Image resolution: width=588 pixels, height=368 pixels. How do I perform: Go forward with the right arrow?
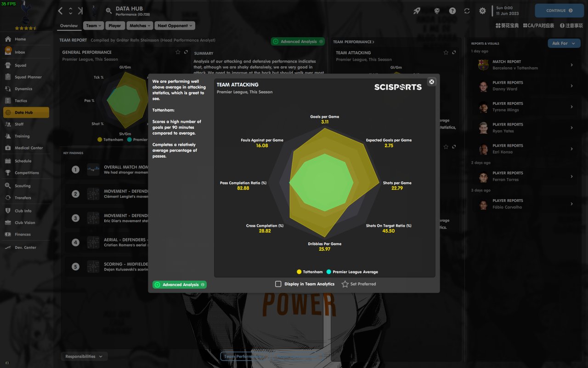81,11
